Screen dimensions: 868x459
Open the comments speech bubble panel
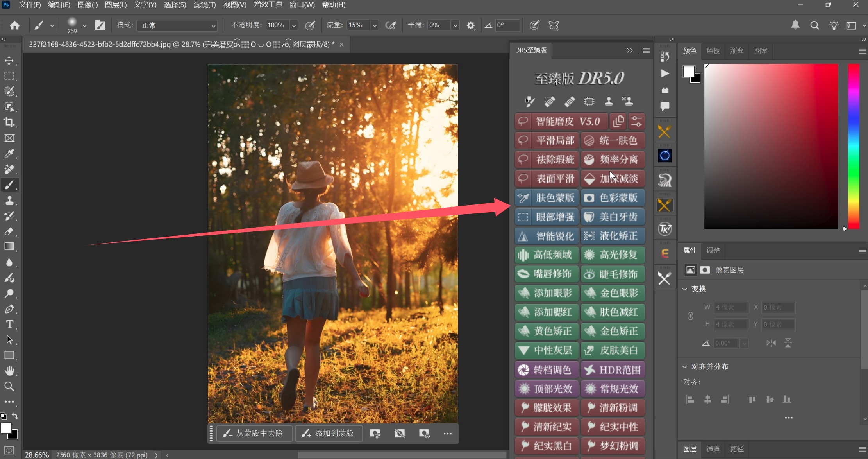(664, 106)
